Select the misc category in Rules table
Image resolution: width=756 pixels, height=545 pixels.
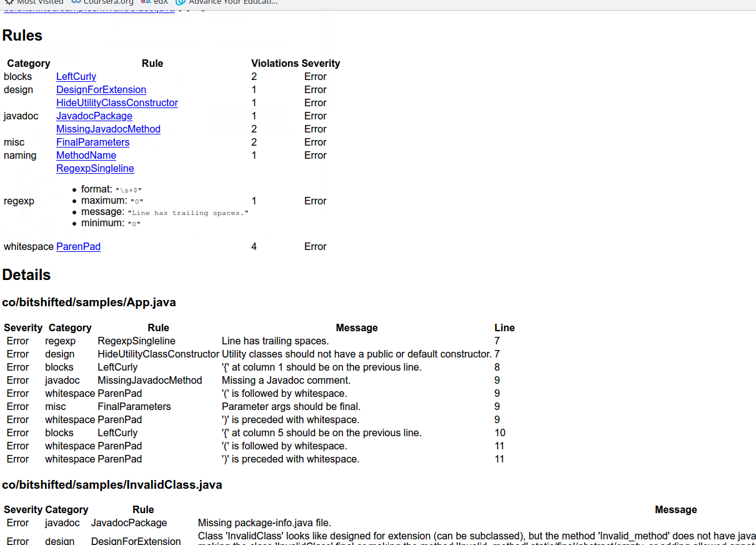[14, 142]
